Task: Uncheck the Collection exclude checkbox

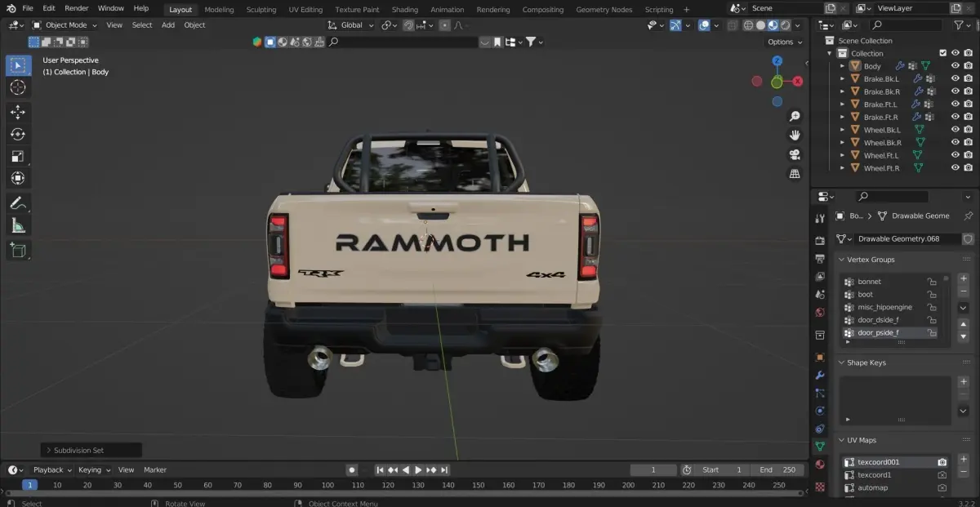Action: [x=943, y=53]
